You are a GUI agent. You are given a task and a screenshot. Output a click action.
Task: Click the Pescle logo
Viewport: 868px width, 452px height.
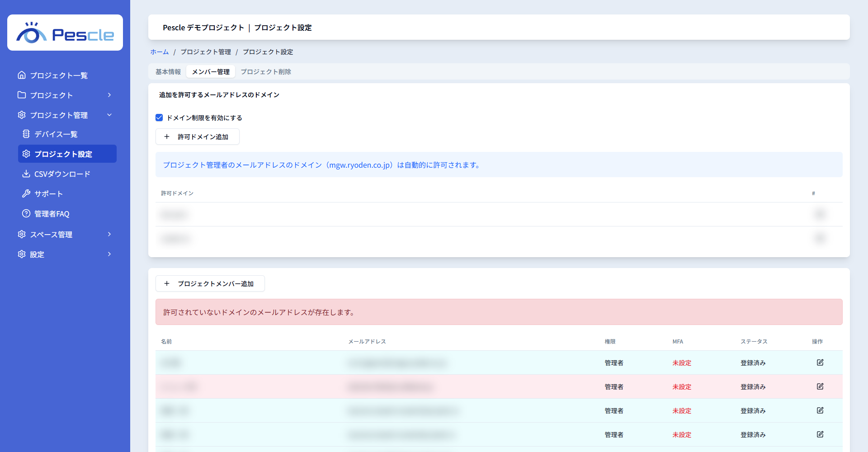pyautogui.click(x=65, y=33)
